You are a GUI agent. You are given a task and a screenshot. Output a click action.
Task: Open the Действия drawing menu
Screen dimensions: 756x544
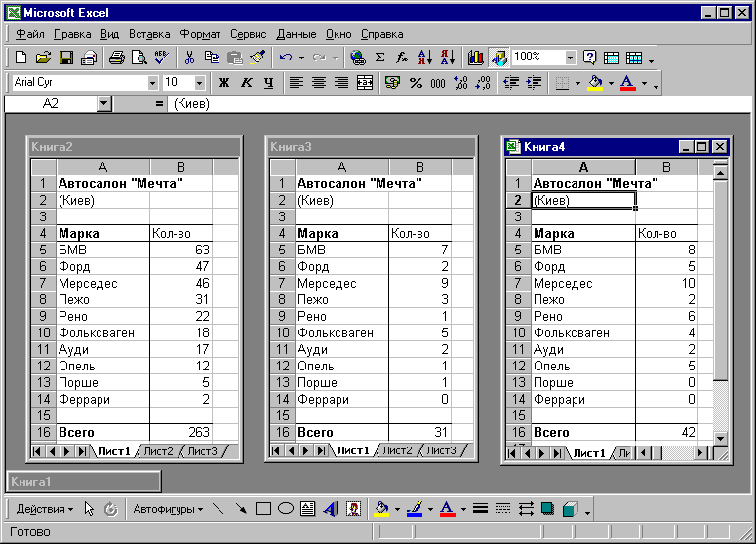(x=44, y=509)
